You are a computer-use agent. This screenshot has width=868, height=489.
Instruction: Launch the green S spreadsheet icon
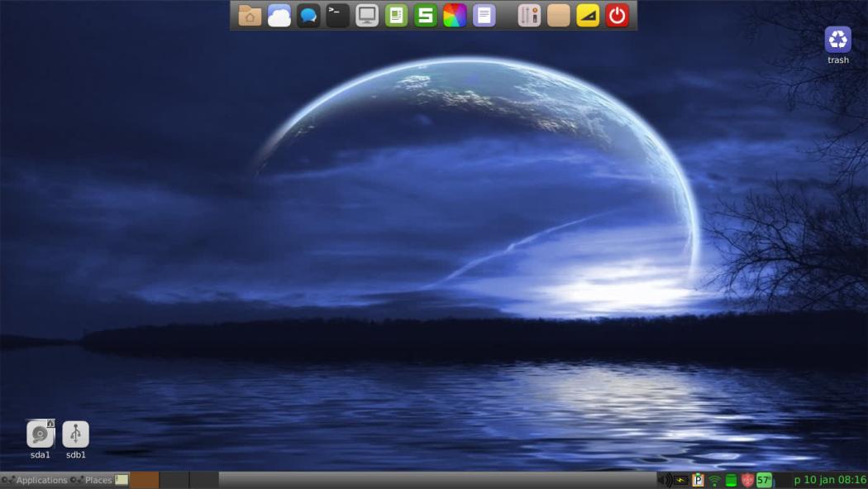coord(426,16)
